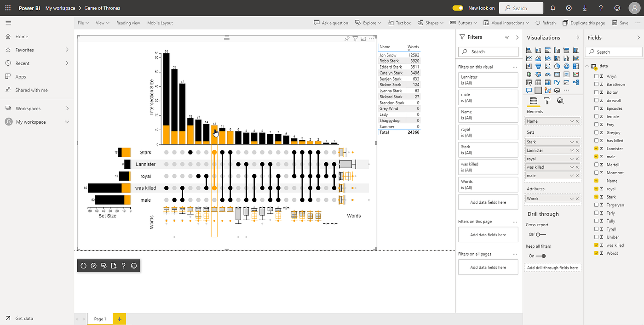The height and width of the screenshot is (325, 644).
Task: Collapse the data table in Fields pane
Action: pyautogui.click(x=587, y=66)
